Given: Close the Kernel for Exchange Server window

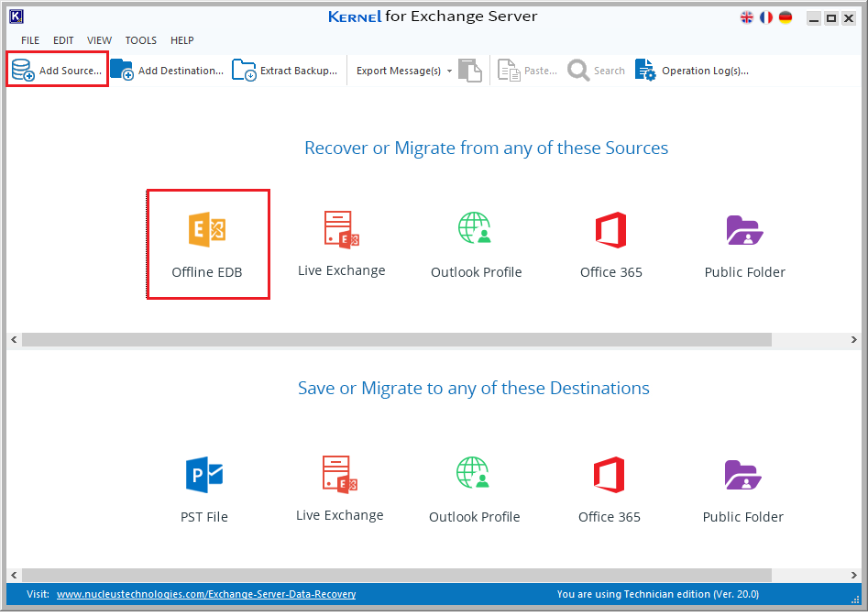Looking at the screenshot, I should click(849, 18).
